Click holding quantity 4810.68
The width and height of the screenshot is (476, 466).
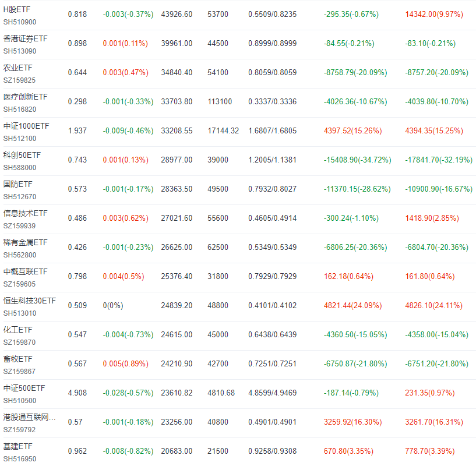(221, 393)
